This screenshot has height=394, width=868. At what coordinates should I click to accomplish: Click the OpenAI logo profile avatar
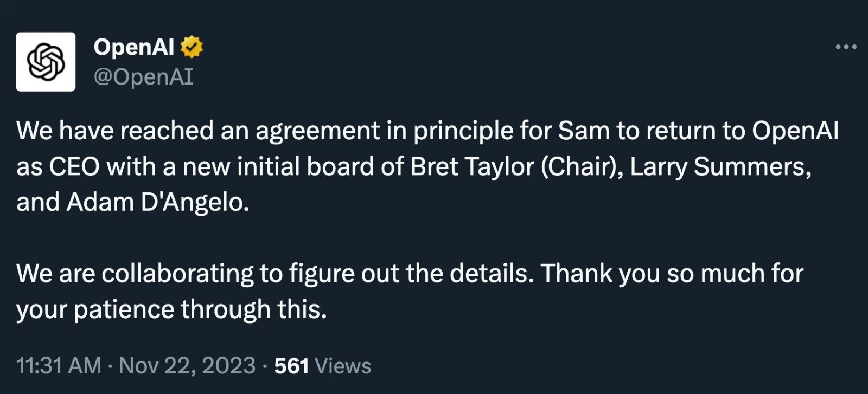(46, 62)
